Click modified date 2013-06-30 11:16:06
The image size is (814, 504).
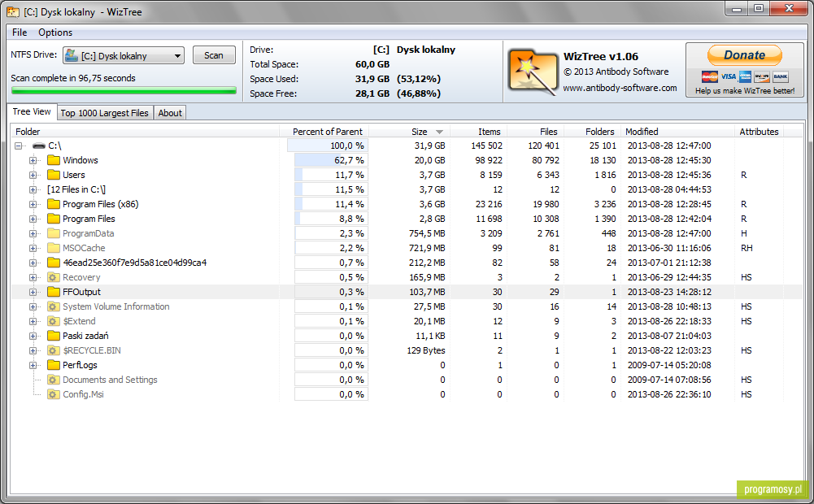click(x=669, y=248)
